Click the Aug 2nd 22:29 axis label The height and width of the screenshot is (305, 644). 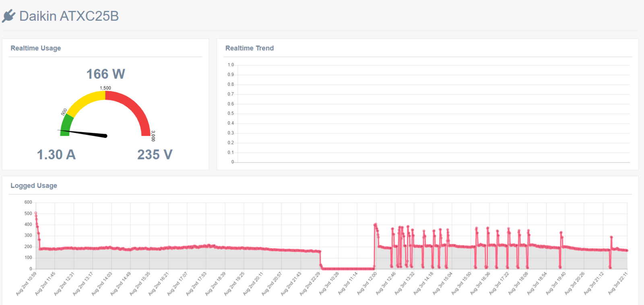310,284
